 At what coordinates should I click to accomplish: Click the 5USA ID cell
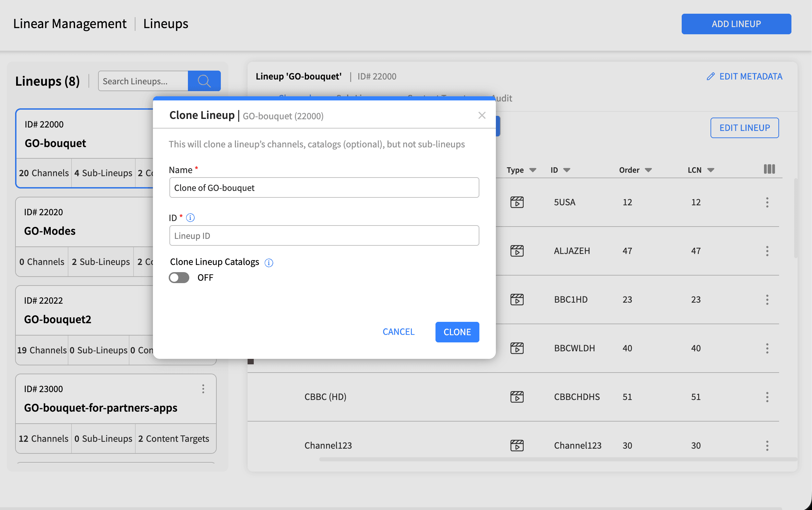pyautogui.click(x=565, y=202)
